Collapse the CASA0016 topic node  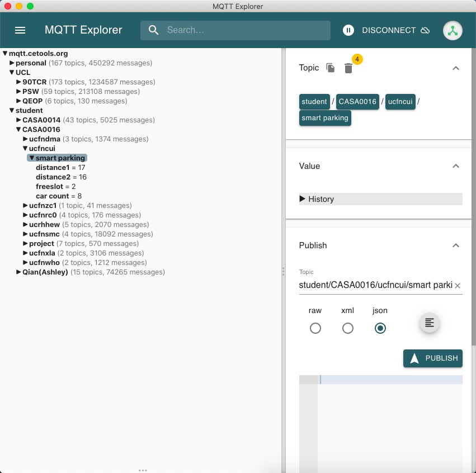[x=18, y=129]
